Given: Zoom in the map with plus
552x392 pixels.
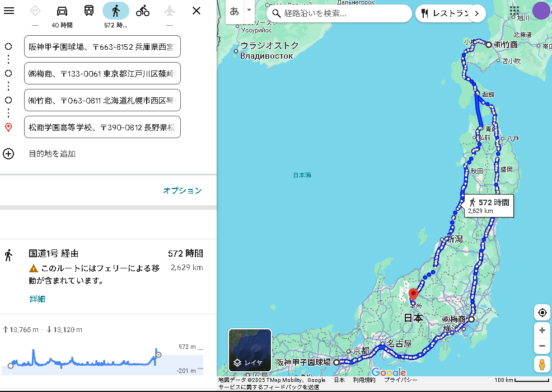Looking at the screenshot, I should 542,330.
